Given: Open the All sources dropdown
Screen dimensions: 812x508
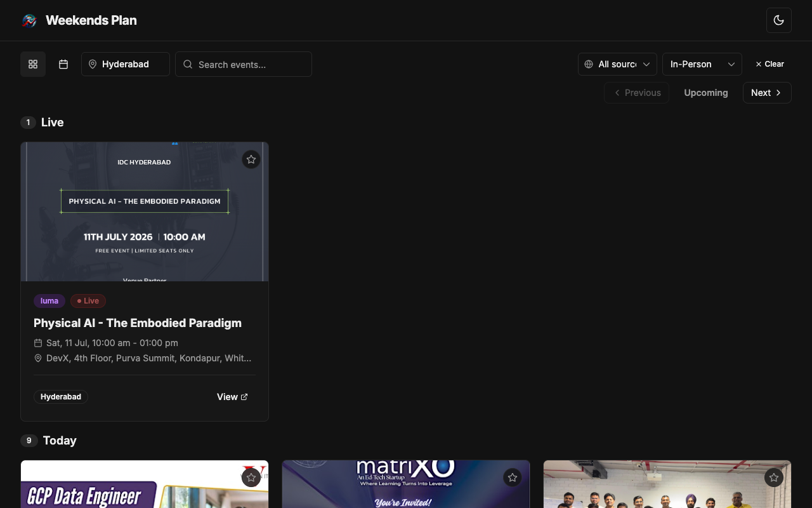Looking at the screenshot, I should point(617,64).
